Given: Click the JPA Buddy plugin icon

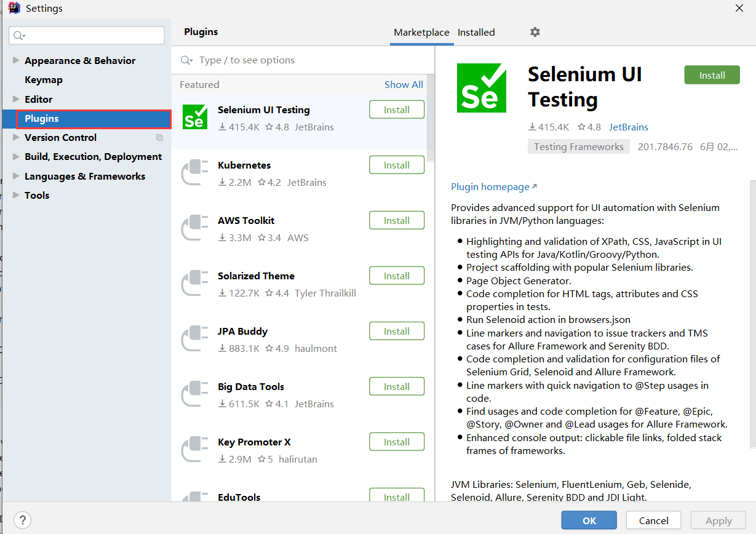Looking at the screenshot, I should [x=195, y=338].
